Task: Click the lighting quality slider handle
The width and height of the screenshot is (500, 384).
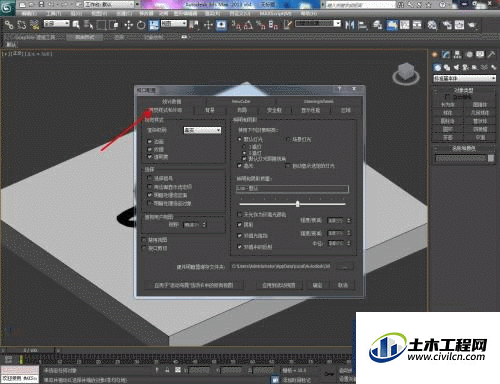Action: tap(298, 204)
